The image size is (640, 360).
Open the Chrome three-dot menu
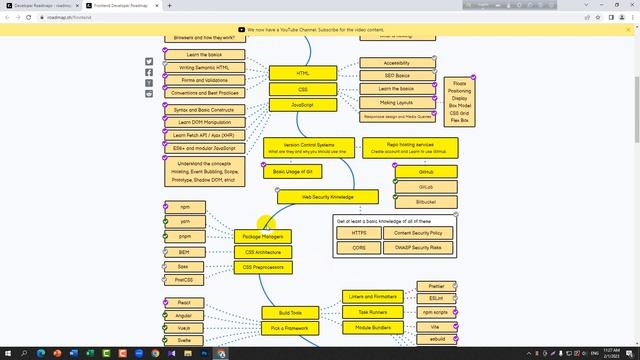pos(633,18)
